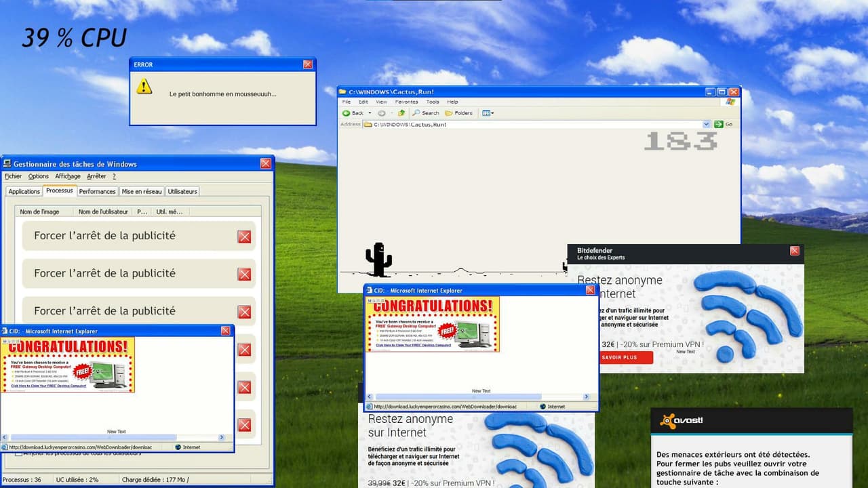The image size is (868, 488).
Task: Switch to the Applications tab
Action: [x=24, y=192]
